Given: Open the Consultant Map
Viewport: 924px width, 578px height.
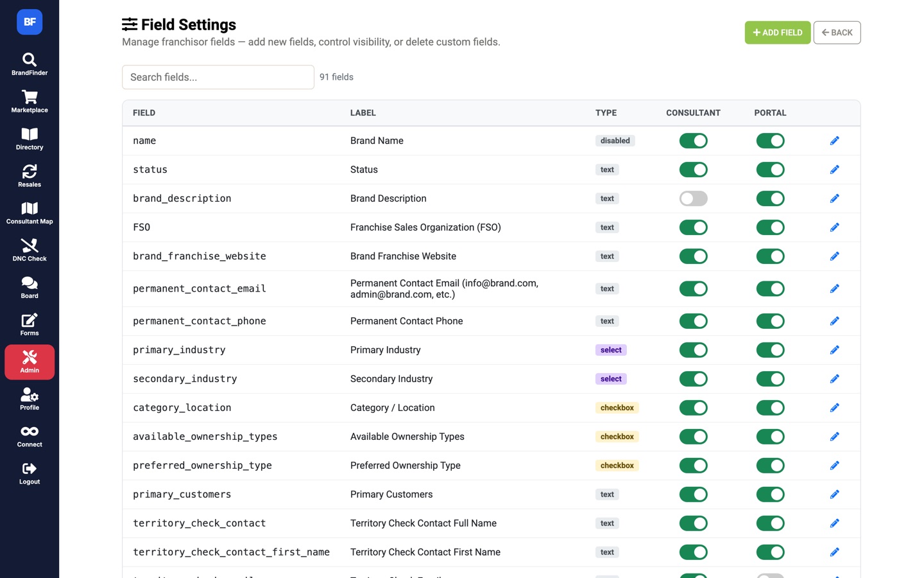Looking at the screenshot, I should [x=30, y=213].
